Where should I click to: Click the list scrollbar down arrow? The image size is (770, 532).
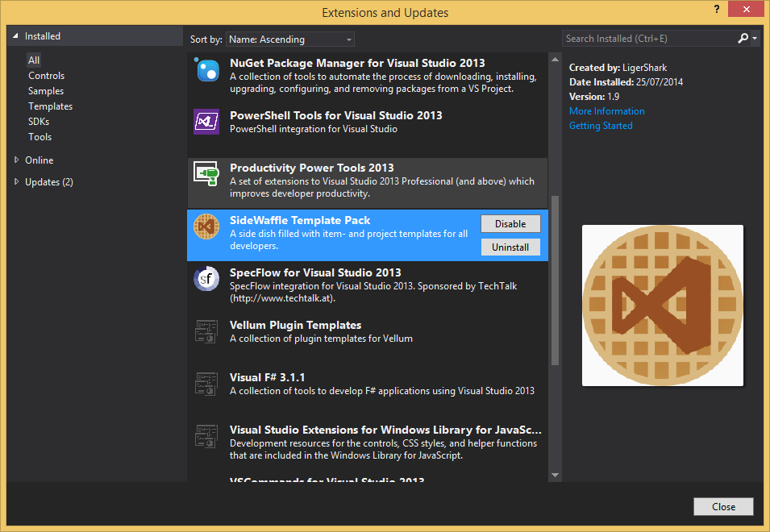[555, 475]
